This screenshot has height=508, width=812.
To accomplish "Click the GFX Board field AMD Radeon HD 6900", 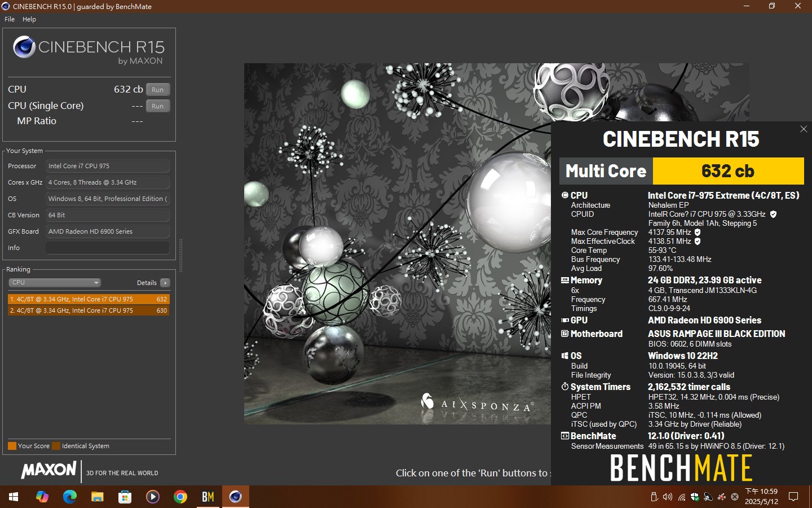I will [x=108, y=231].
